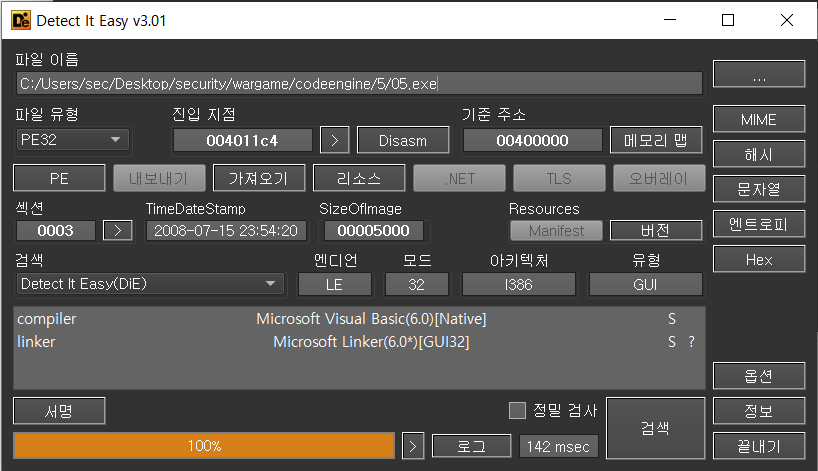Click the 끝내기 (exit) button
This screenshot has width=818, height=471.
(x=759, y=446)
